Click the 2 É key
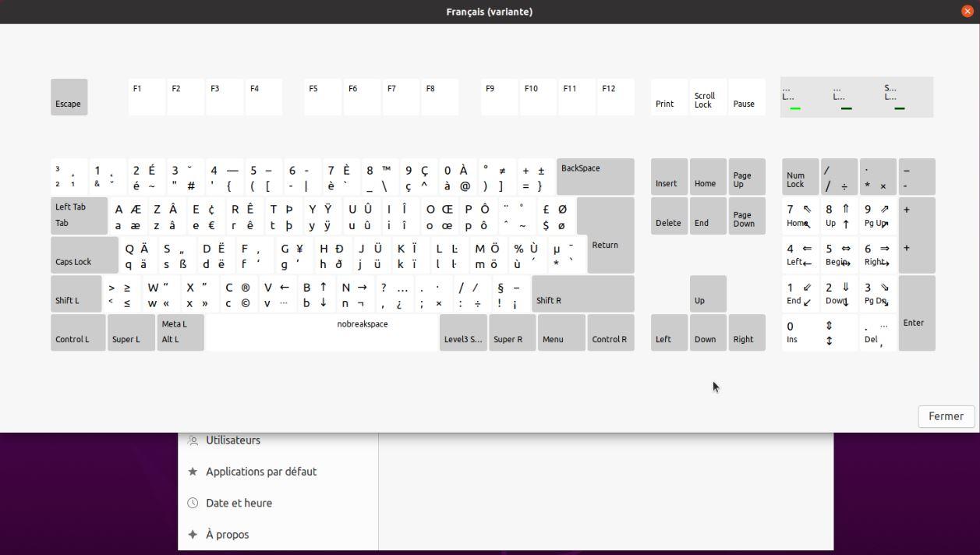 click(x=147, y=177)
